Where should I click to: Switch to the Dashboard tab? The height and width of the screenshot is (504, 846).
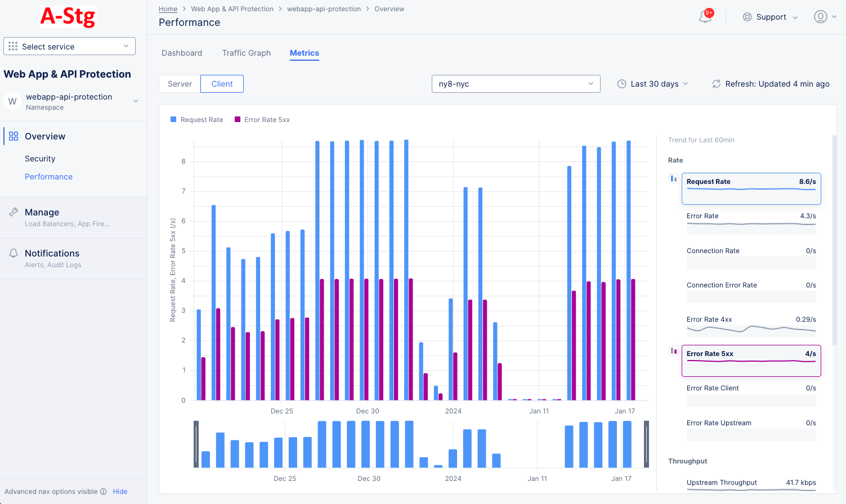click(x=181, y=53)
